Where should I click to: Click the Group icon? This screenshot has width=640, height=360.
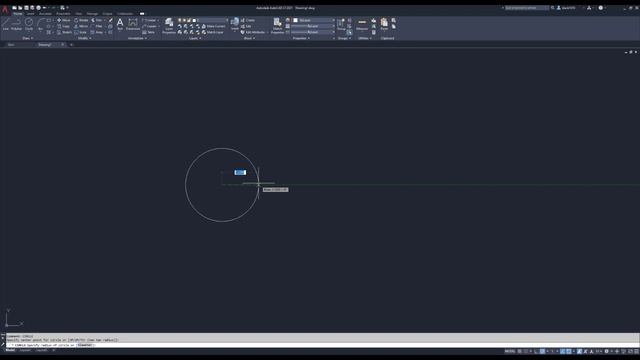[341, 24]
